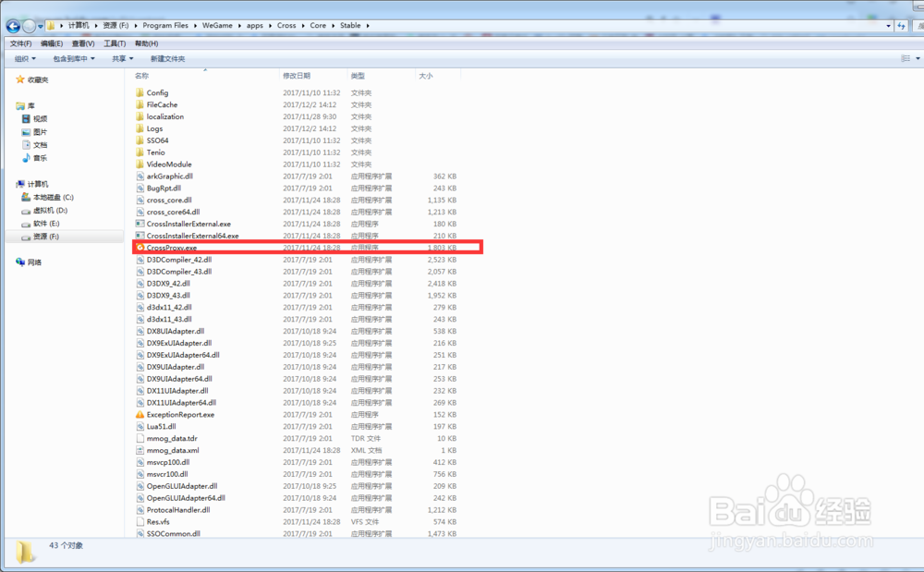Viewport: 924px width, 572px height.
Task: Select the VideoModule folder icon
Action: click(x=140, y=164)
